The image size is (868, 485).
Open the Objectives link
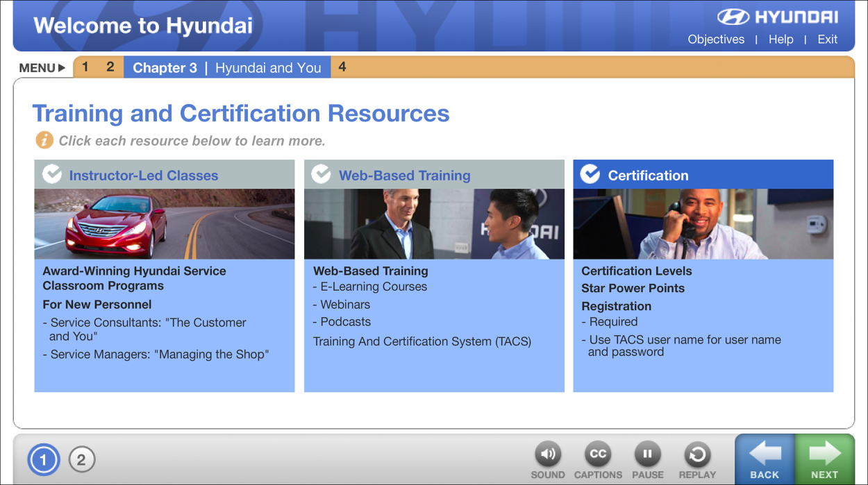tap(716, 40)
